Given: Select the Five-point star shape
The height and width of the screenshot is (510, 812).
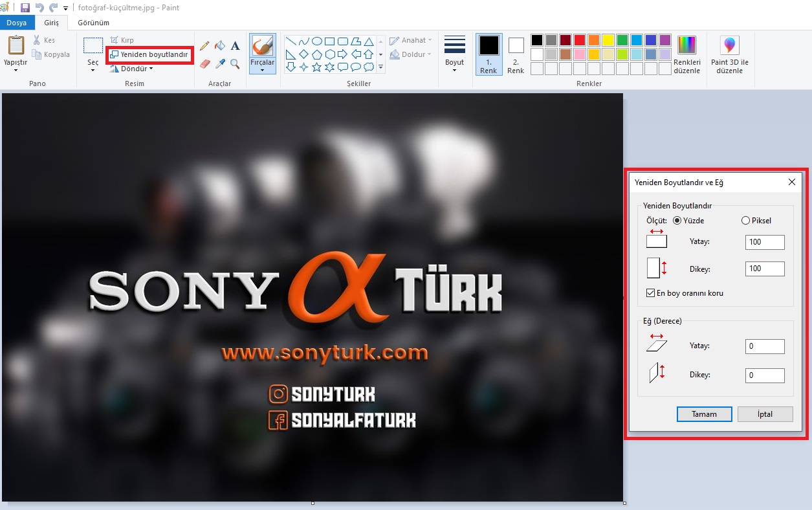Looking at the screenshot, I should pyautogui.click(x=316, y=67).
